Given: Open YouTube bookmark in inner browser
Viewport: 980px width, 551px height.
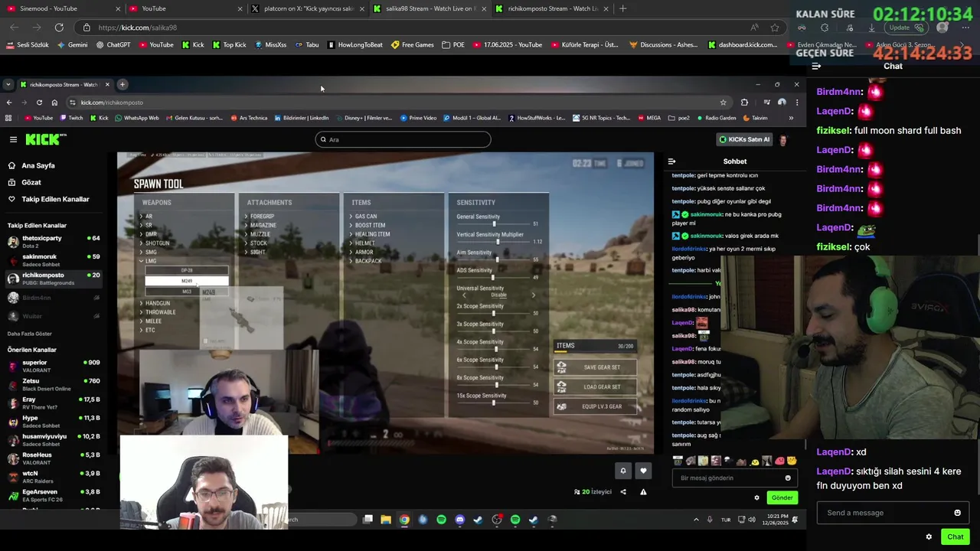Looking at the screenshot, I should tap(38, 118).
